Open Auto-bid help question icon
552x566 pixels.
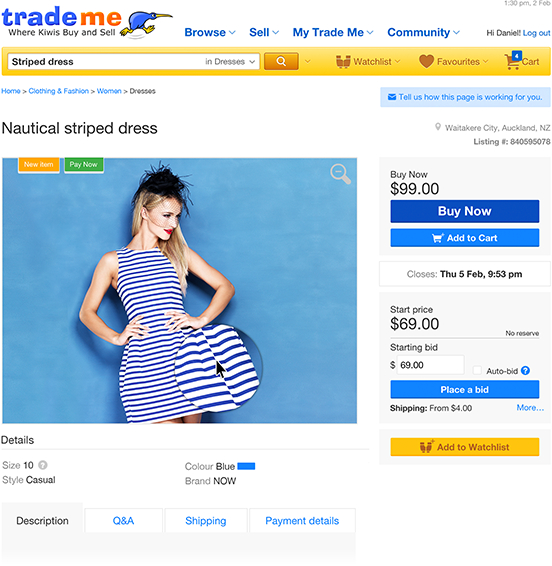coord(525,370)
